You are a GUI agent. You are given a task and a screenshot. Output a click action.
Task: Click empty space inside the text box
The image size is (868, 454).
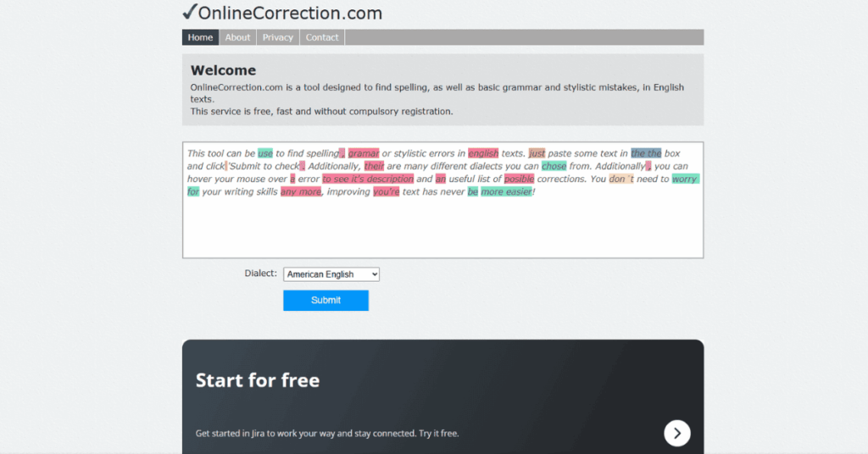441,229
